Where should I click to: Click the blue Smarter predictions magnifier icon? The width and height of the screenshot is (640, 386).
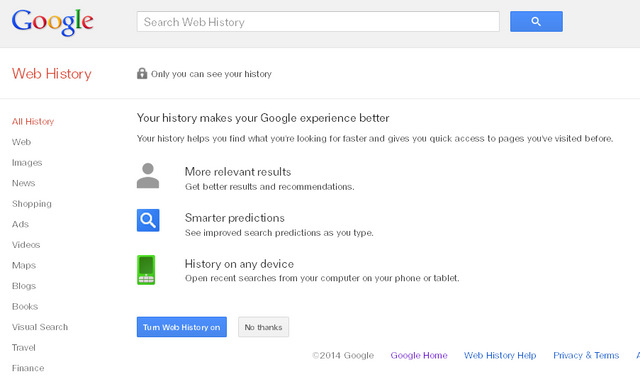click(x=148, y=220)
